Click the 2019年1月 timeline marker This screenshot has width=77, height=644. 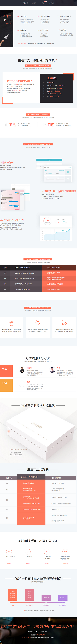pos(30,603)
